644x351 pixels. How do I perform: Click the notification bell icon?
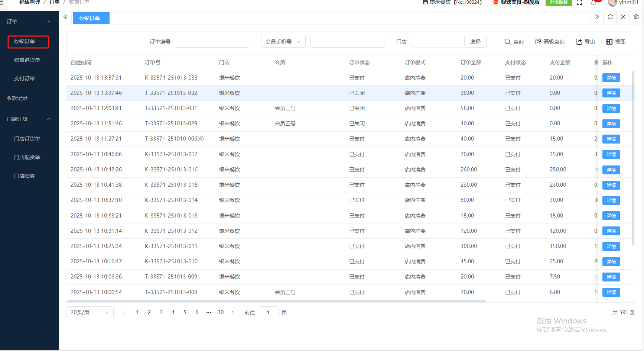tap(593, 3)
